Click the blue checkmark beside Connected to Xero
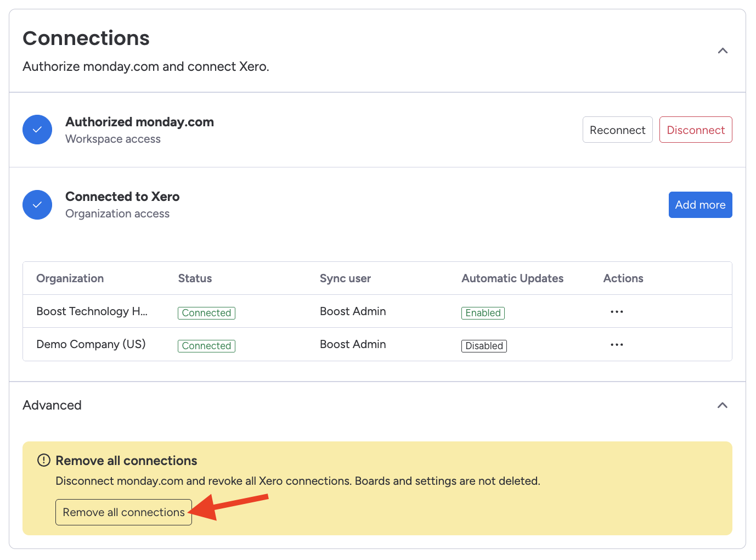756x560 pixels. (x=37, y=204)
